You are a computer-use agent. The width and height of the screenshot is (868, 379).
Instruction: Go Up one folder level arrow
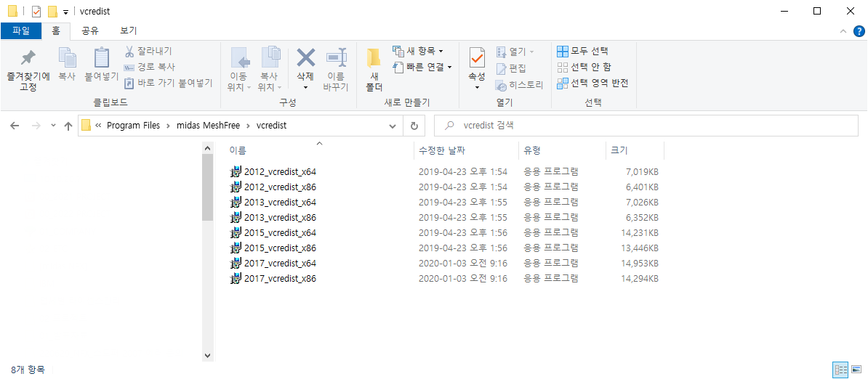(68, 126)
